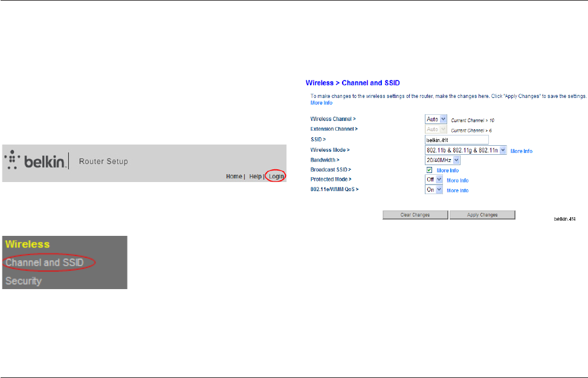Click the SSID input field

pyautogui.click(x=457, y=140)
